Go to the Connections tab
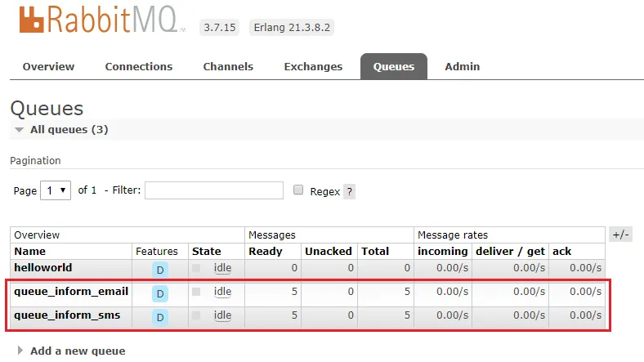The height and width of the screenshot is (362, 644). coord(138,67)
